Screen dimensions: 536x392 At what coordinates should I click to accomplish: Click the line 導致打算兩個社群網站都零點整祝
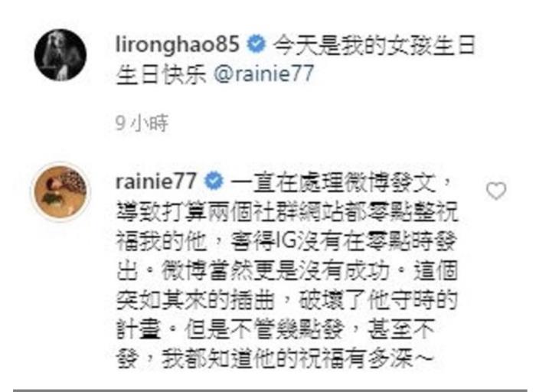tap(287, 212)
